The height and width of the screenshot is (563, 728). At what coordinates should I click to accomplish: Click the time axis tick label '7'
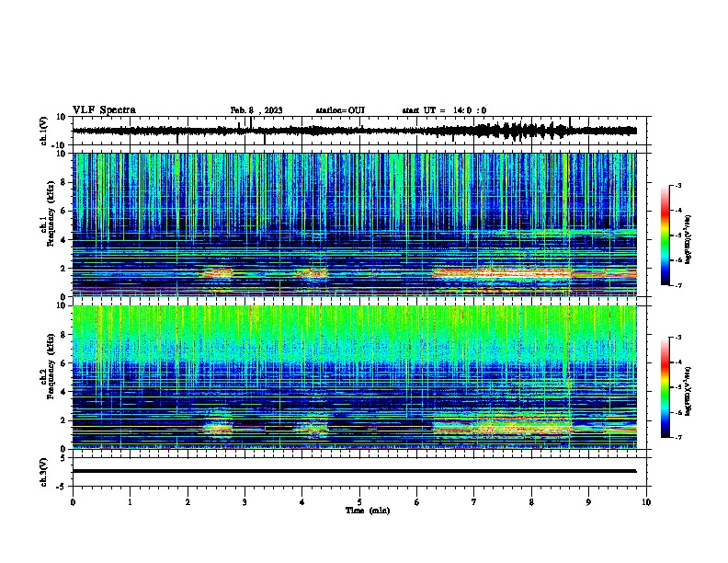point(474,502)
